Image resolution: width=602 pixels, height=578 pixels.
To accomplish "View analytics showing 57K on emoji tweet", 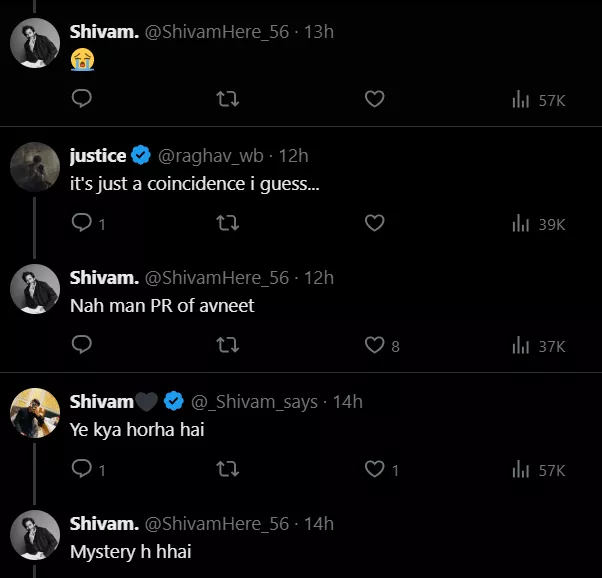I will [538, 99].
